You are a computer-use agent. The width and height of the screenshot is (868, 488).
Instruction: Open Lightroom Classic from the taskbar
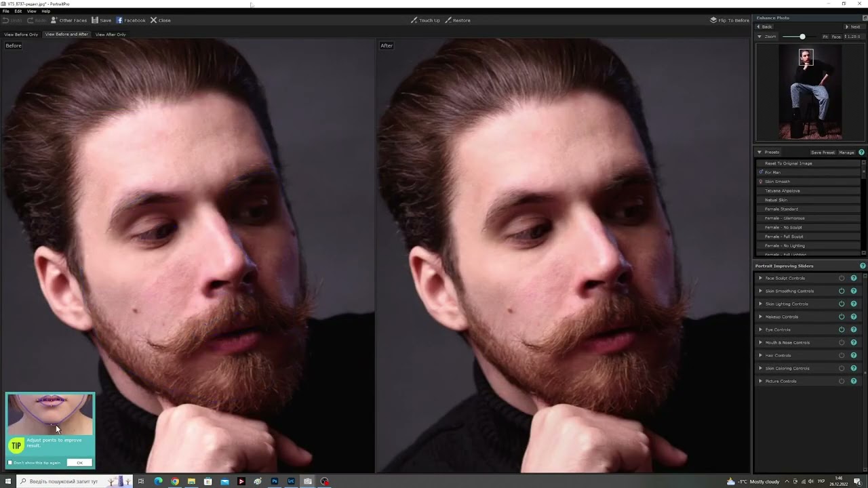tap(291, 481)
